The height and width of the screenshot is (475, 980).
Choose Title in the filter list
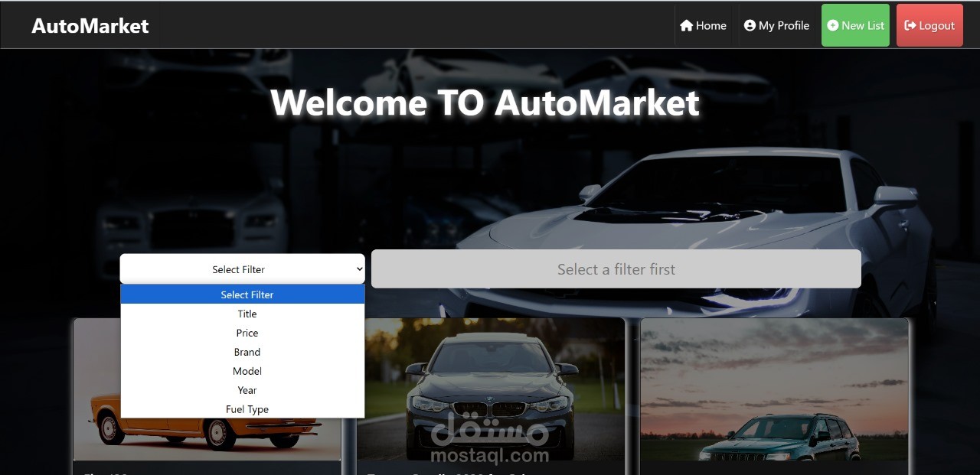coord(243,314)
